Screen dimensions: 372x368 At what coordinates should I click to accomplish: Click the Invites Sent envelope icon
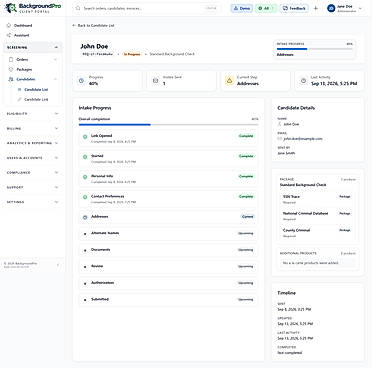[x=155, y=81]
